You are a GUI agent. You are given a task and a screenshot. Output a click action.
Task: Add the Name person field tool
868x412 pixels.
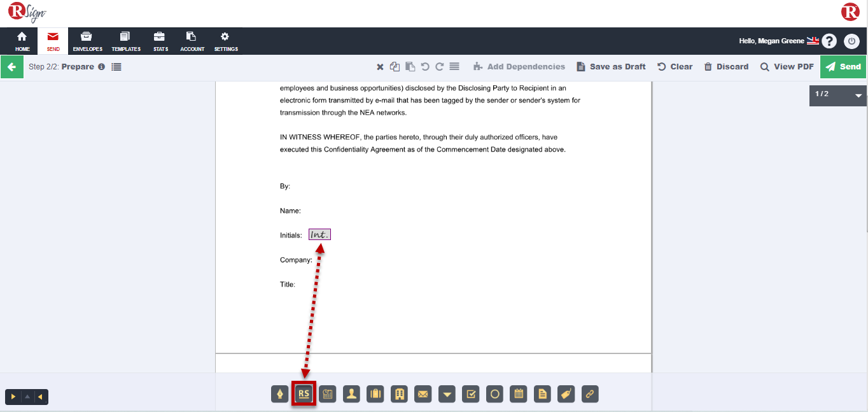click(351, 394)
